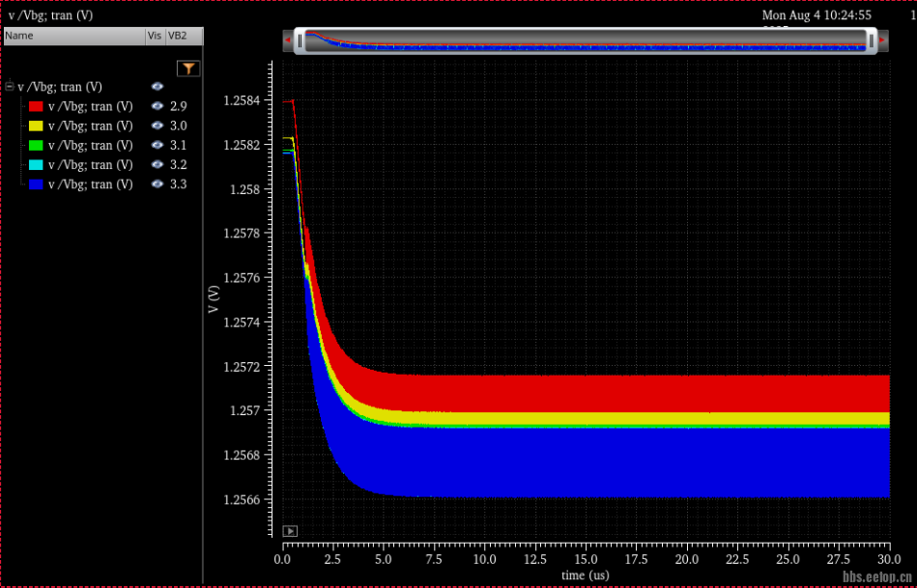Select the trace row with VB2 value 3.2

point(103,165)
